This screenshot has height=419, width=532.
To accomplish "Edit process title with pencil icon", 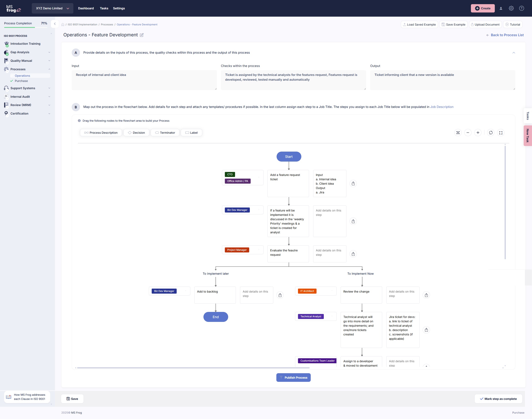I will 142,35.
